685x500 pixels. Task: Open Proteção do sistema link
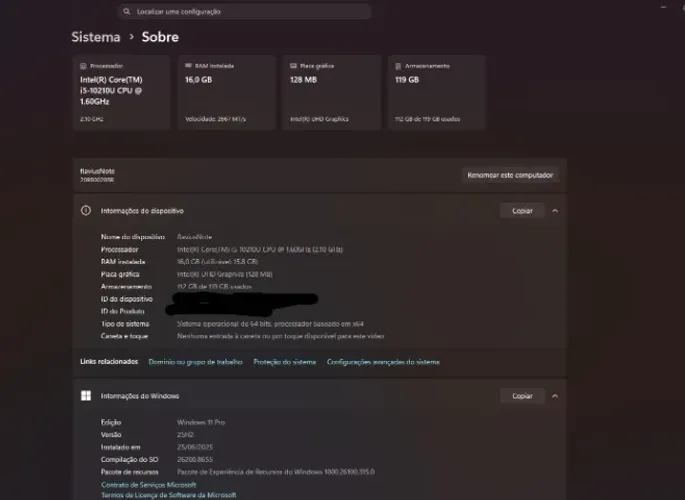[x=284, y=362]
